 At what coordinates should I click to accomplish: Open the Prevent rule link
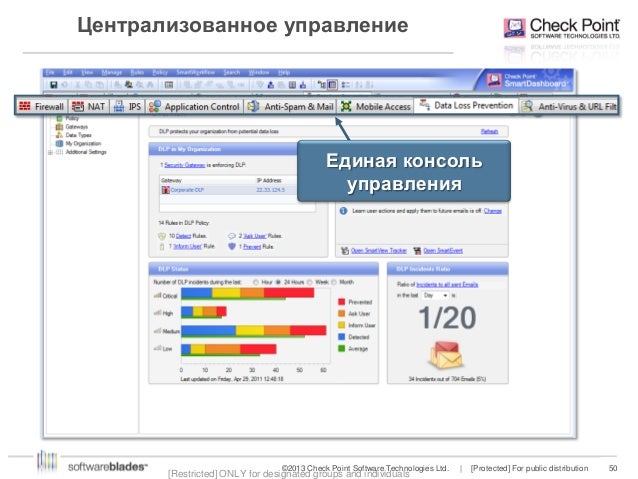coord(252,247)
